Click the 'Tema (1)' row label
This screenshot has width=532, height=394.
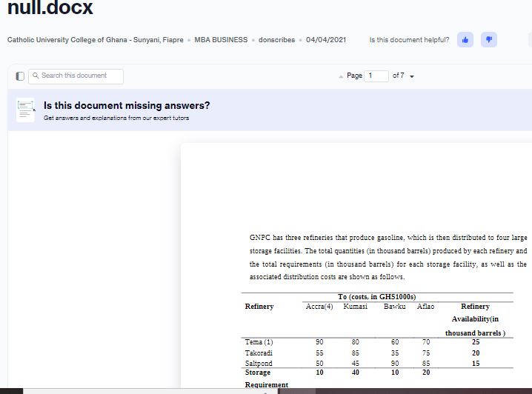click(x=259, y=342)
